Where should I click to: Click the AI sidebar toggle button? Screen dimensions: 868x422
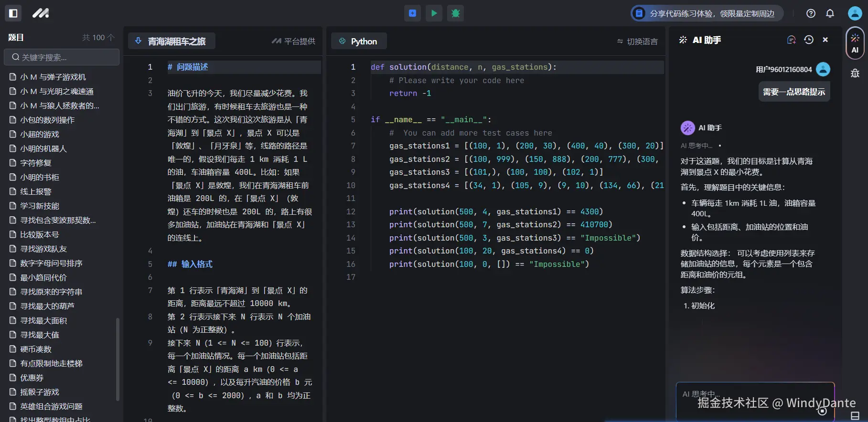[855, 43]
